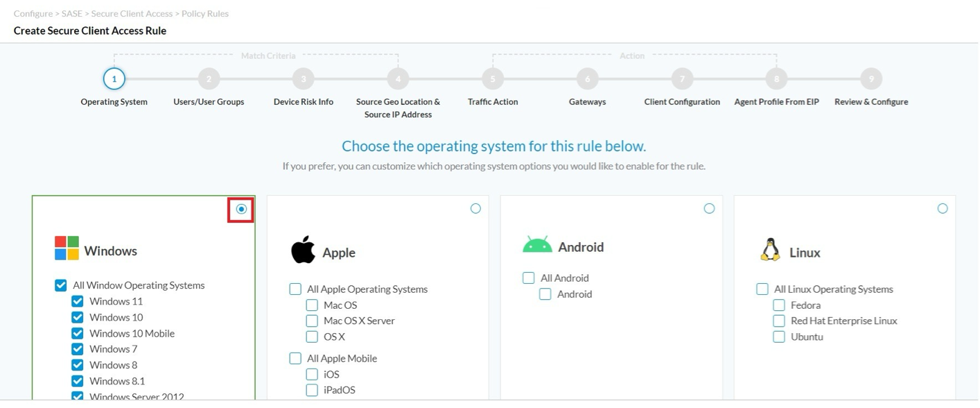Uncheck the Windows 11 checkbox
The width and height of the screenshot is (980, 408).
78,301
